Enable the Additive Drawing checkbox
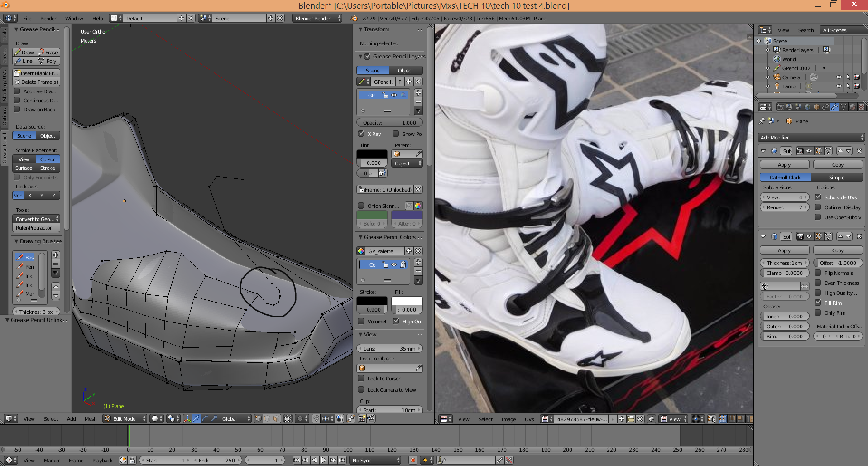The image size is (868, 466). (17, 91)
